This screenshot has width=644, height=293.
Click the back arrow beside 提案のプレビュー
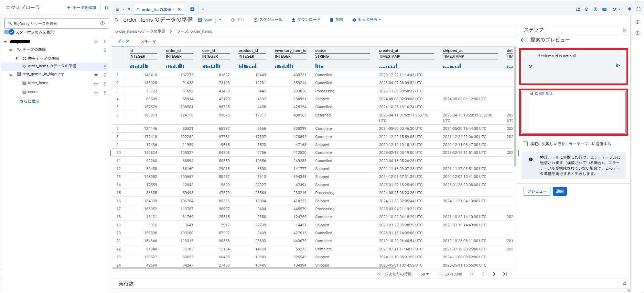[x=523, y=40]
